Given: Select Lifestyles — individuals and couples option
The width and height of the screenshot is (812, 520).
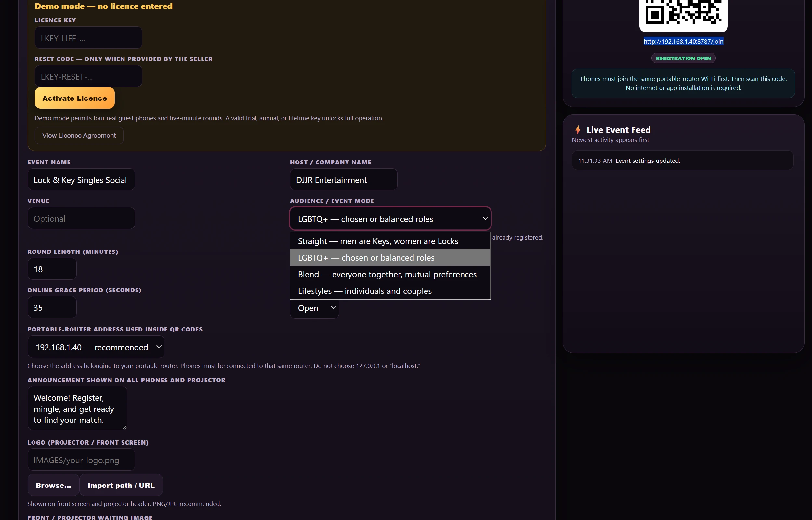Looking at the screenshot, I should 390,291.
